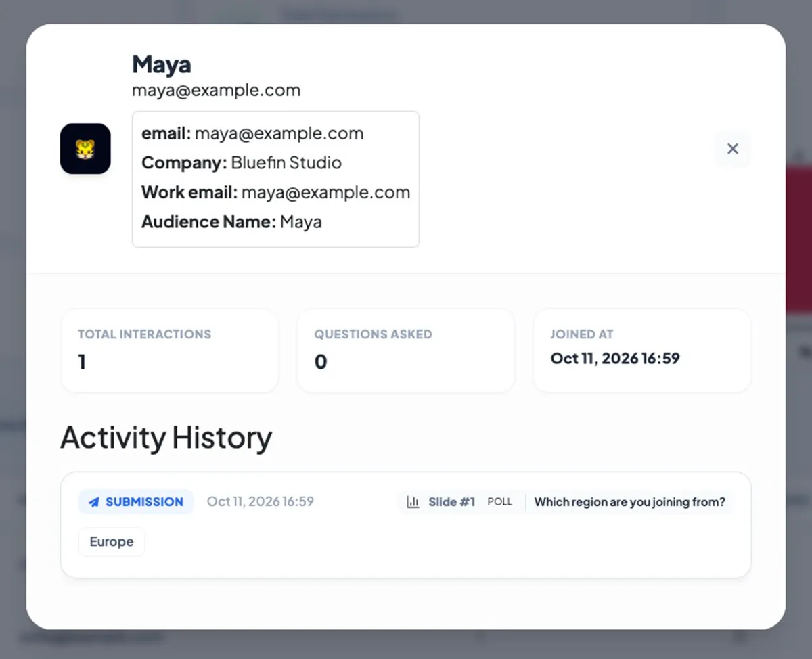This screenshot has width=812, height=659.
Task: Click the name heading Maya
Action: 162,64
